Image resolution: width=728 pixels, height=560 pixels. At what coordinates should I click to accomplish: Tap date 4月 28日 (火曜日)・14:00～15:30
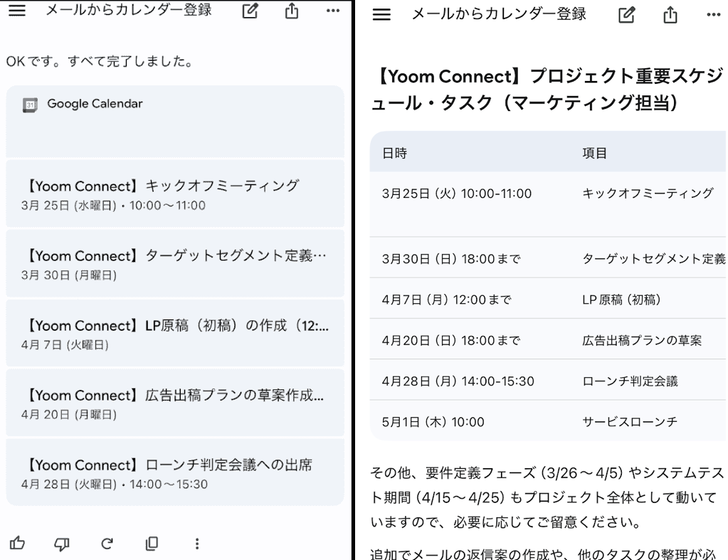click(x=114, y=484)
